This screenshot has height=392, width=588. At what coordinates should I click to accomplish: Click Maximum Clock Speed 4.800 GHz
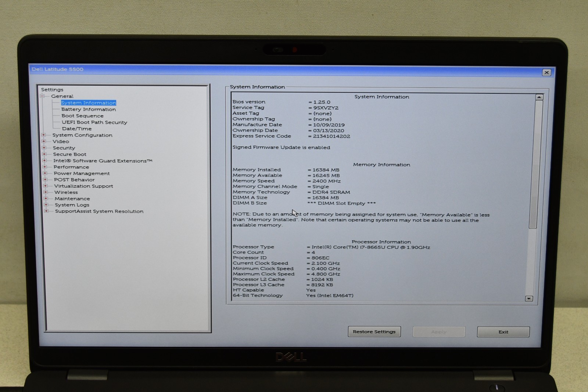(326, 274)
